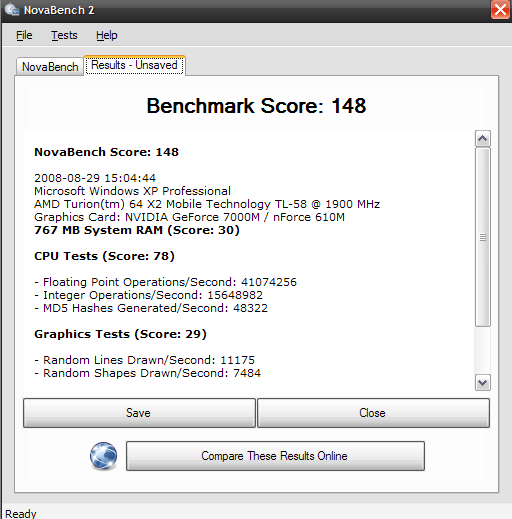512x519 pixels.
Task: Click the NovaBench Score: 148 line in results
Action: tap(106, 152)
